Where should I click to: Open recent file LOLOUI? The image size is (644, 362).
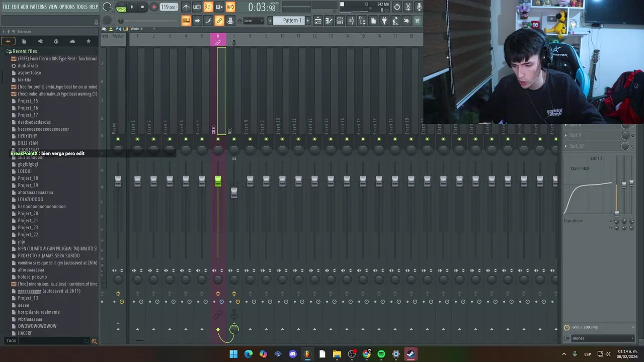tap(25, 171)
